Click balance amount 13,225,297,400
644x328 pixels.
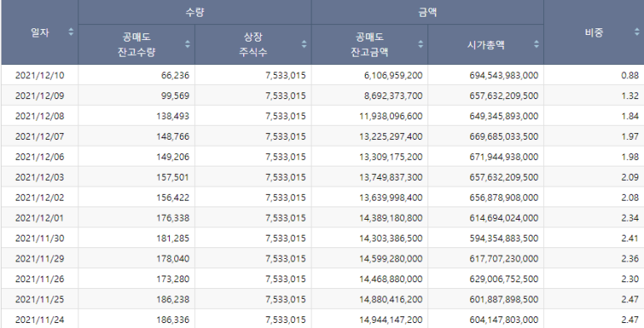391,137
